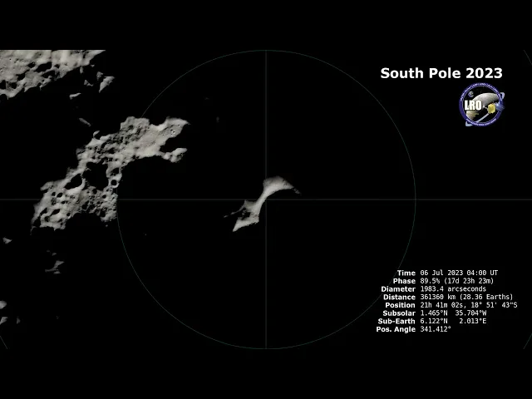
Task: Select the Time value '06 Jul 2023 04:00 UT'
Action: (459, 273)
